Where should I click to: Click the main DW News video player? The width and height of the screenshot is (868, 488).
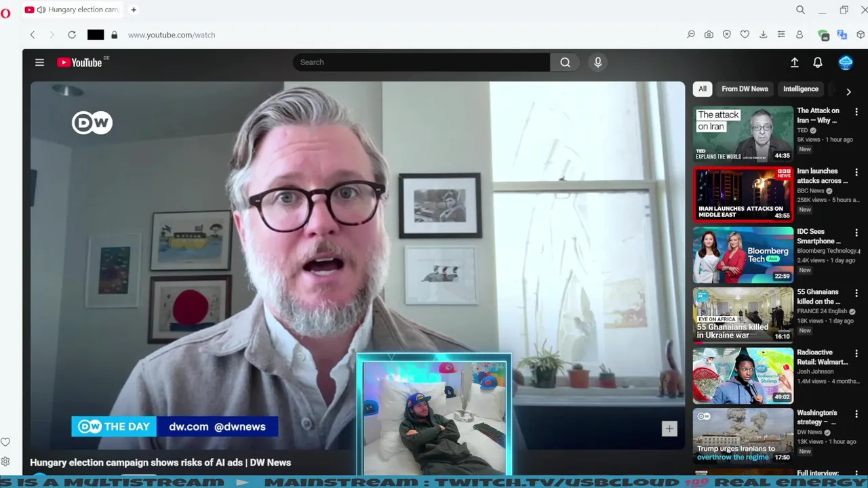click(x=357, y=266)
